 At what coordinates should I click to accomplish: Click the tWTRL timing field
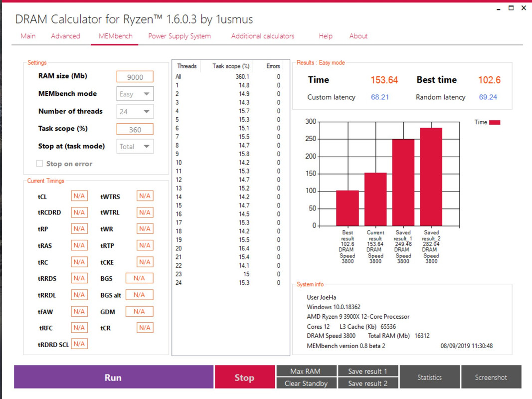click(x=145, y=212)
